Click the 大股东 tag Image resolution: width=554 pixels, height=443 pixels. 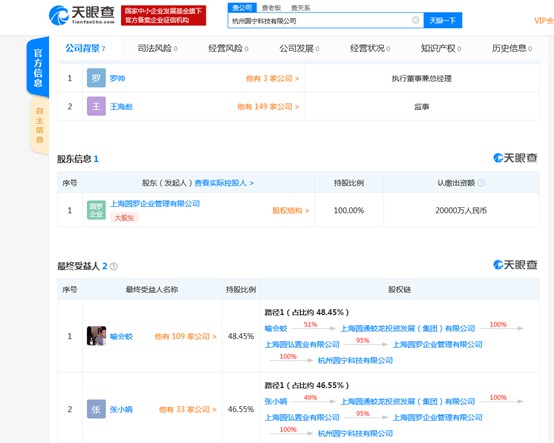124,218
